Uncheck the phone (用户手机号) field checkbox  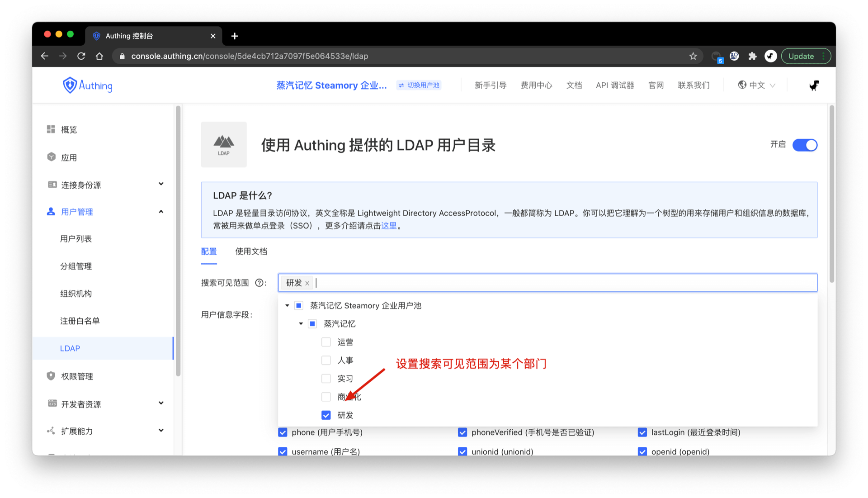pyautogui.click(x=283, y=432)
